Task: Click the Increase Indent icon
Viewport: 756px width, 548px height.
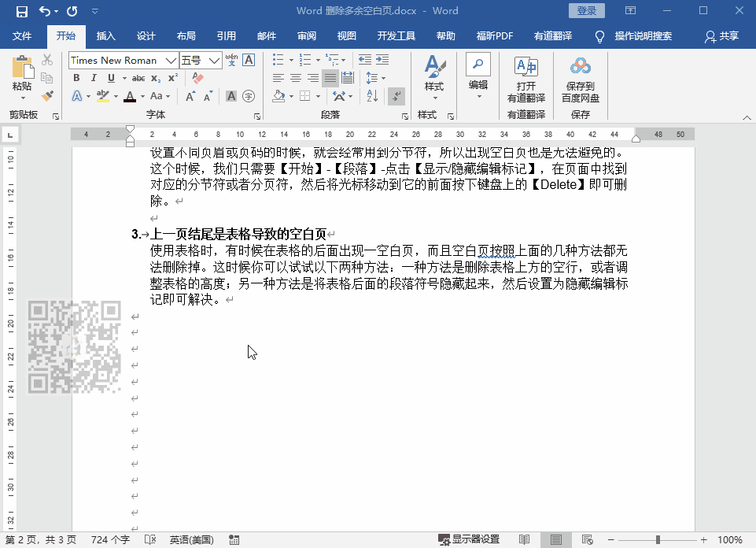Action: [382, 60]
